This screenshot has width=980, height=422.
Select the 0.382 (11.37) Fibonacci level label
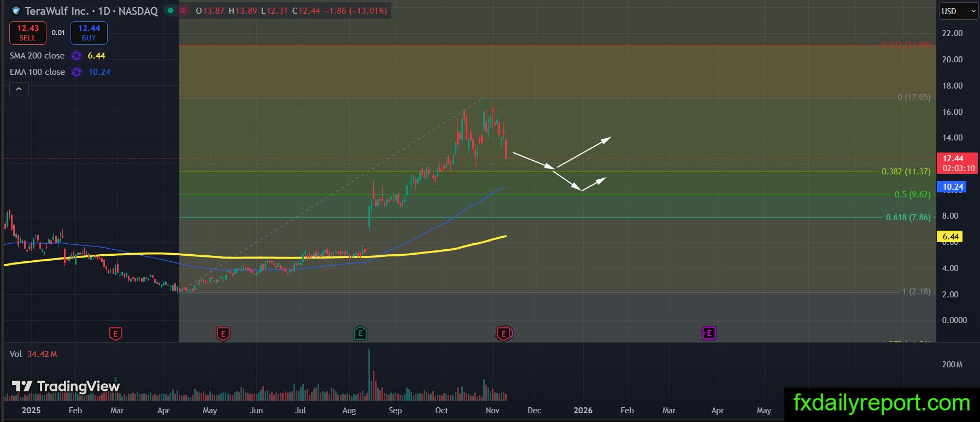(x=906, y=172)
